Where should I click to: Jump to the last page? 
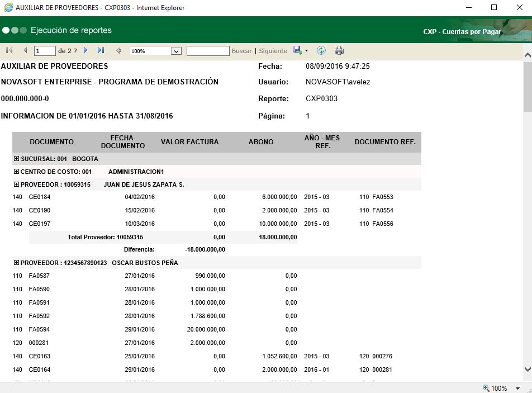pyautogui.click(x=101, y=50)
